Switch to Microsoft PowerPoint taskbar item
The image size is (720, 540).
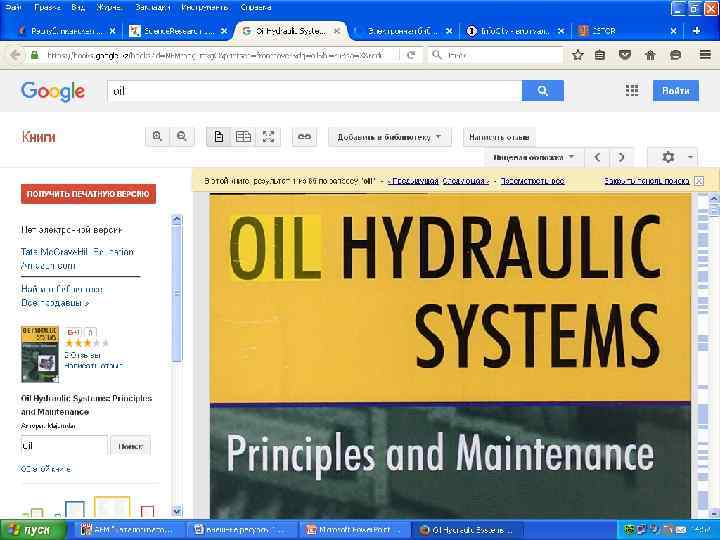[354, 530]
